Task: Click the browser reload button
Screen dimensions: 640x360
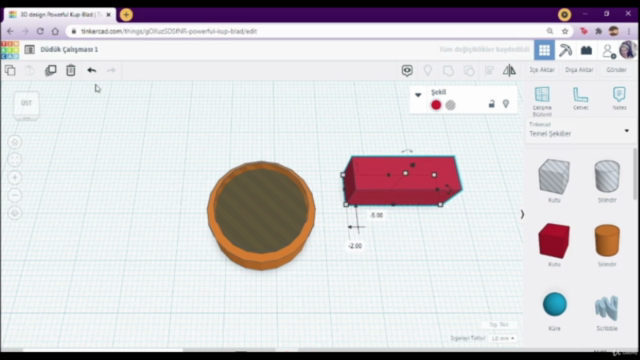Action: tap(40, 31)
